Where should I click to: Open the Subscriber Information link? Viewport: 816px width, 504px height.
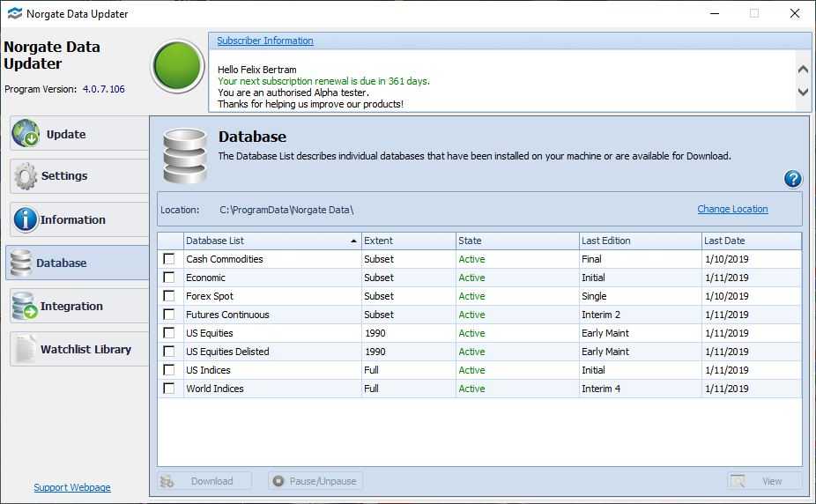pos(265,41)
